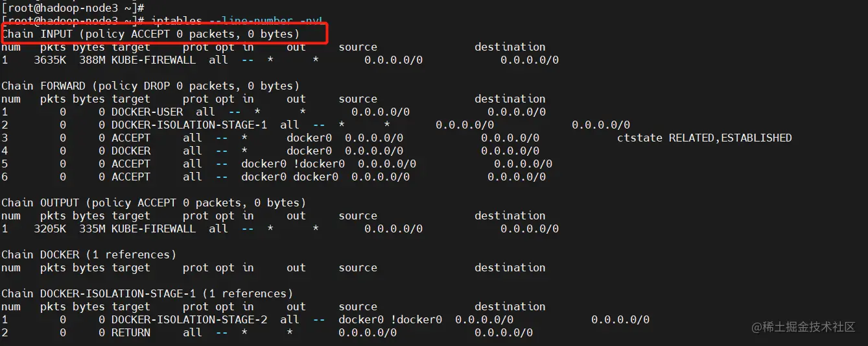Click the 'Chain DOCKER (1 references)' line
868x346 pixels.
(89, 254)
